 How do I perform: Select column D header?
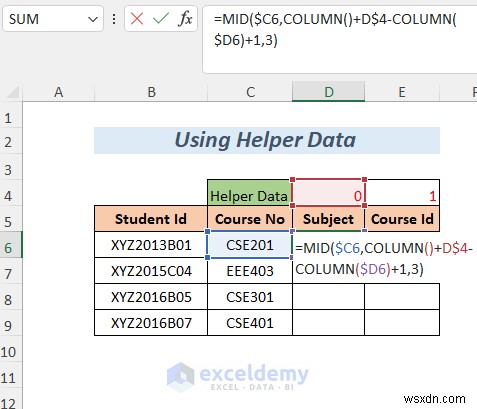(329, 92)
